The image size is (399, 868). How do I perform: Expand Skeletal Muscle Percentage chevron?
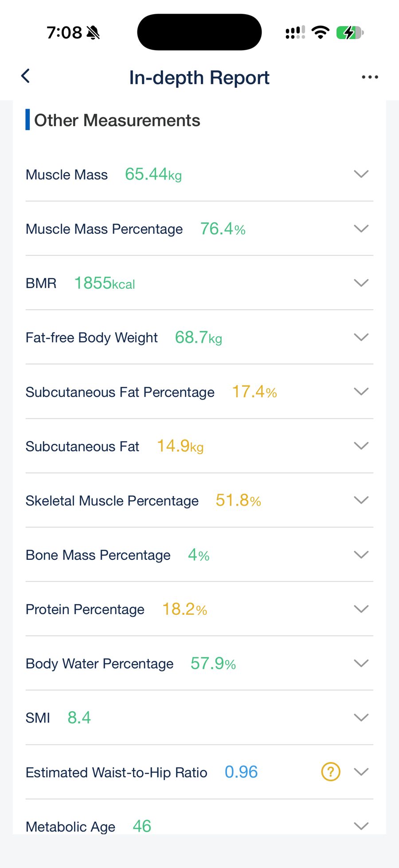click(361, 500)
